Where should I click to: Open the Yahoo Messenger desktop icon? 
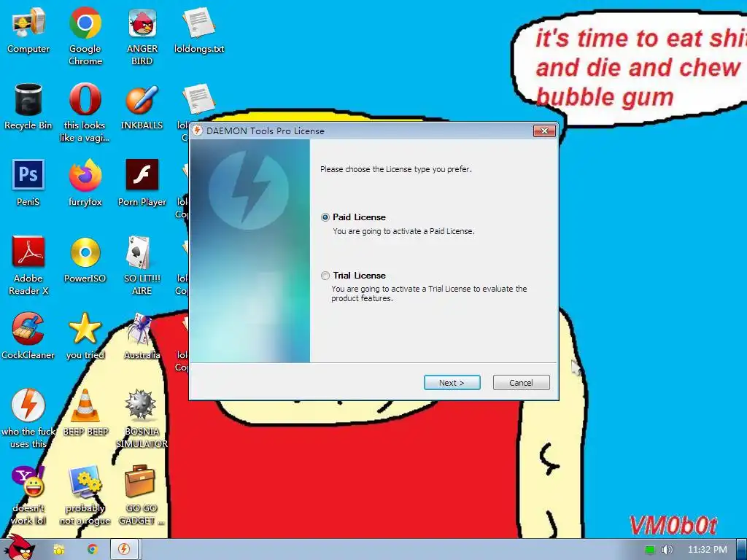(x=28, y=481)
